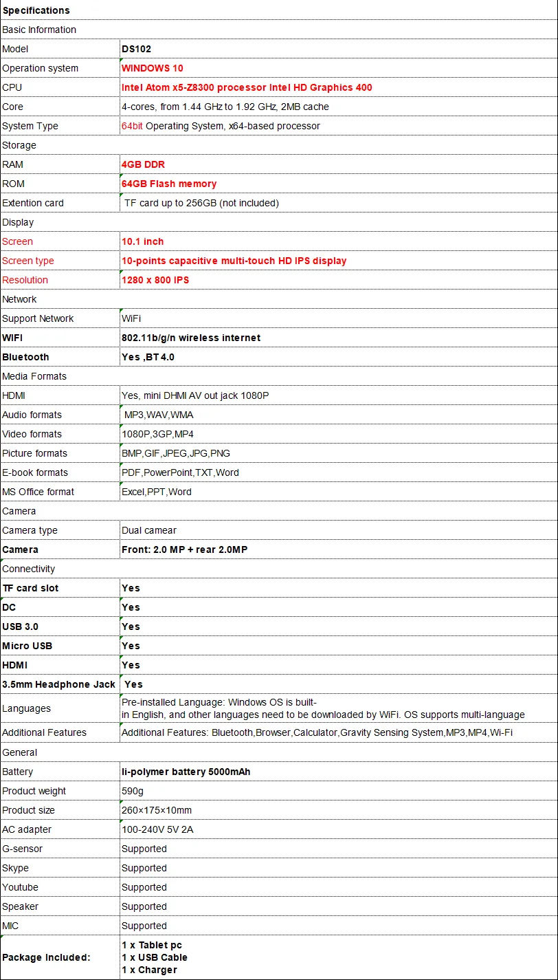
Task: Select the WINDOWS 10 operating system cell
Action: 338,68
